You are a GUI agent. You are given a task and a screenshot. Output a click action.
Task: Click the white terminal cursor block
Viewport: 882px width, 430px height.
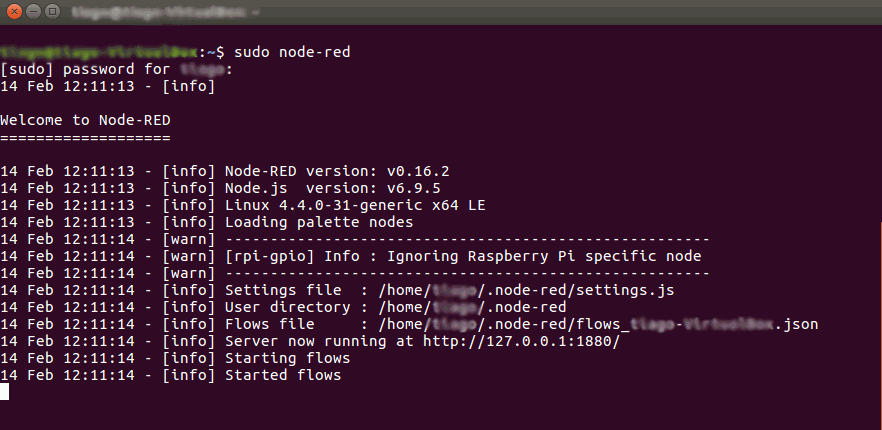4,392
